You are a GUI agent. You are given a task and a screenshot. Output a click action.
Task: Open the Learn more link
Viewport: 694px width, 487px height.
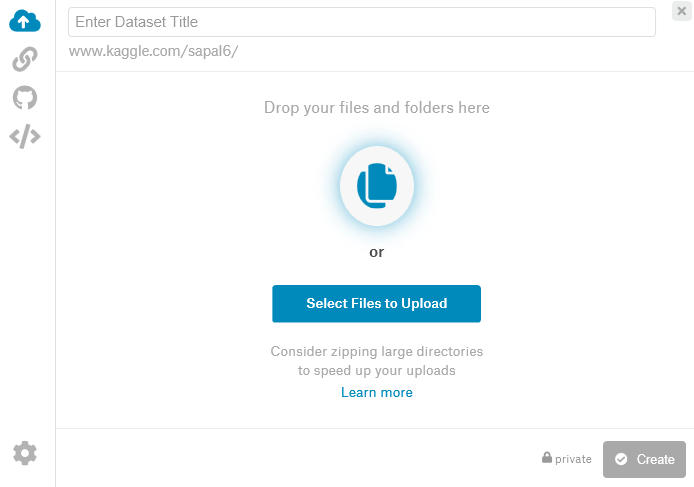(377, 392)
